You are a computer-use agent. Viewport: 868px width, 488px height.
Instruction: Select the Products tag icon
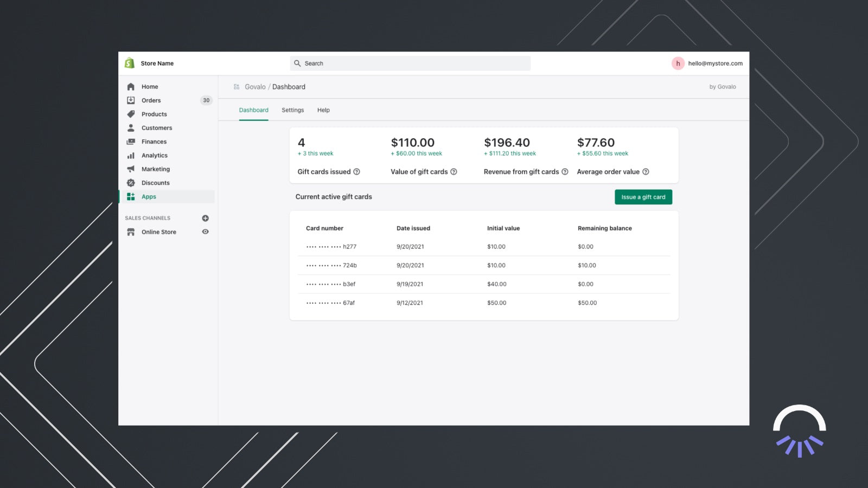(x=131, y=114)
